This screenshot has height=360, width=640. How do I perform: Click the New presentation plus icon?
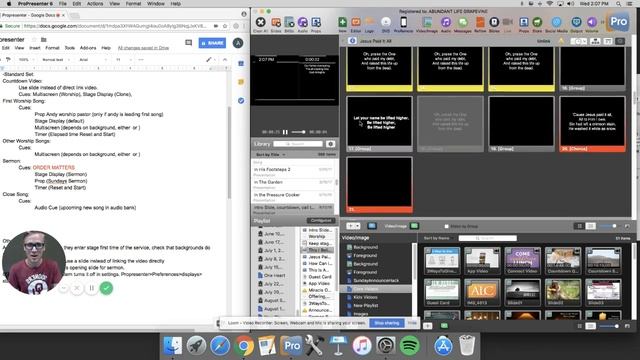pyautogui.click(x=342, y=22)
